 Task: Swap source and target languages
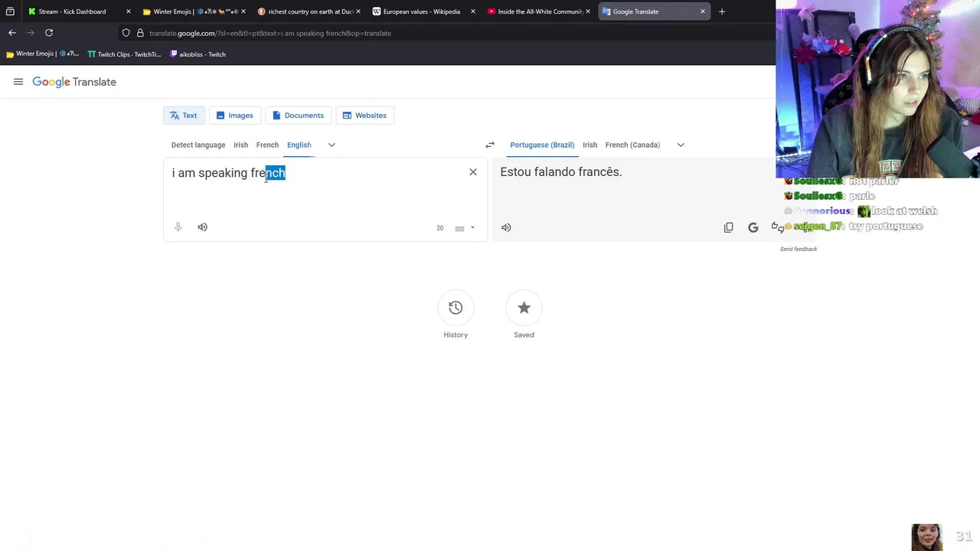coord(490,145)
